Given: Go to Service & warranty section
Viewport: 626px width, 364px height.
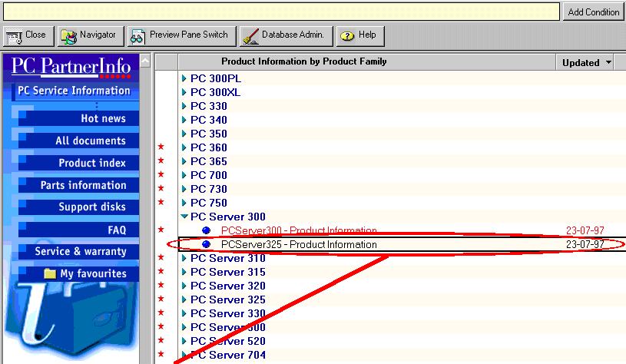Looking at the screenshot, I should pyautogui.click(x=81, y=251).
